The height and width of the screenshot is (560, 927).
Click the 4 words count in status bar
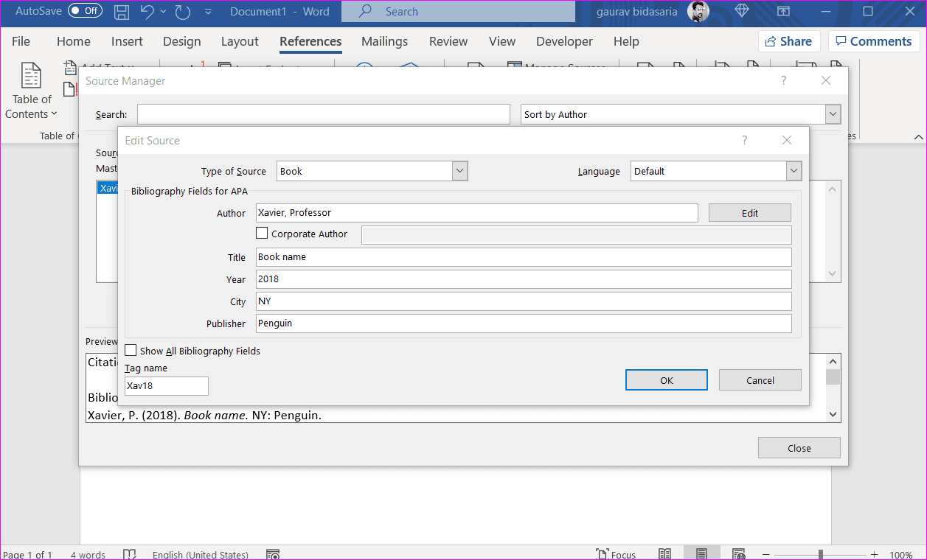coord(88,555)
